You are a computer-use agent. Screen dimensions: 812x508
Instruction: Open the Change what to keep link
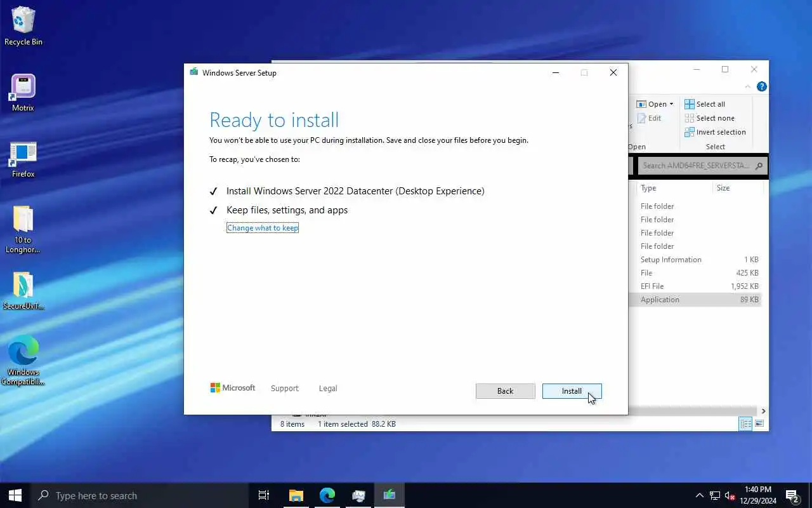(x=263, y=228)
